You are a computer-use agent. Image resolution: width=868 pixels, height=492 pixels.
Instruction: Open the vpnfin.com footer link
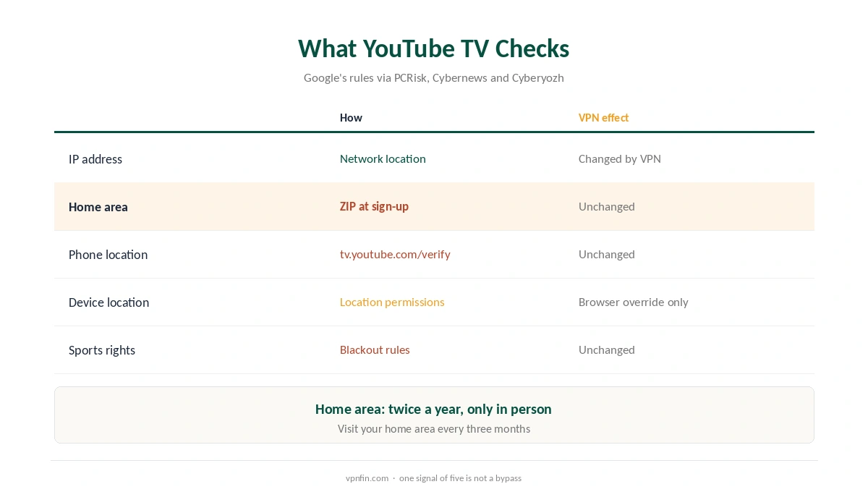click(x=367, y=478)
